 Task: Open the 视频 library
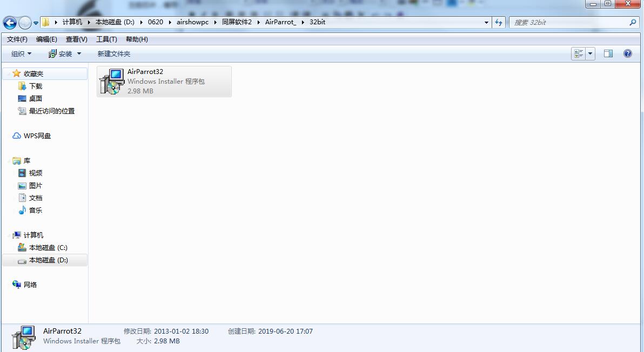point(36,173)
